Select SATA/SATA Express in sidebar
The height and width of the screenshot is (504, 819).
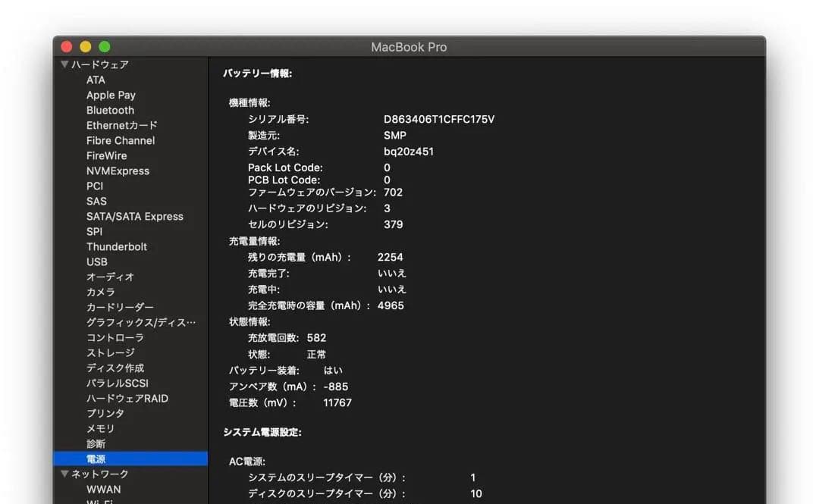click(136, 216)
